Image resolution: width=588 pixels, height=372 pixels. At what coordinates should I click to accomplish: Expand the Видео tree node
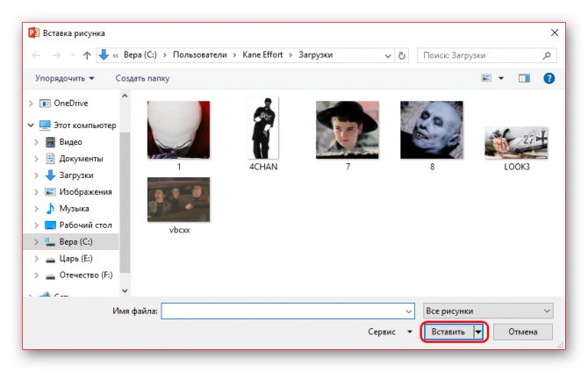[x=36, y=142]
